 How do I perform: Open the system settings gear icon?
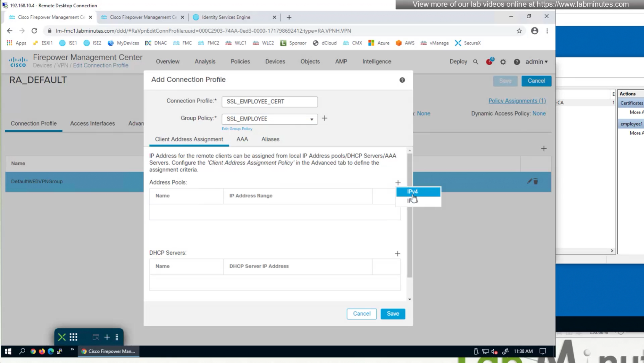503,62
